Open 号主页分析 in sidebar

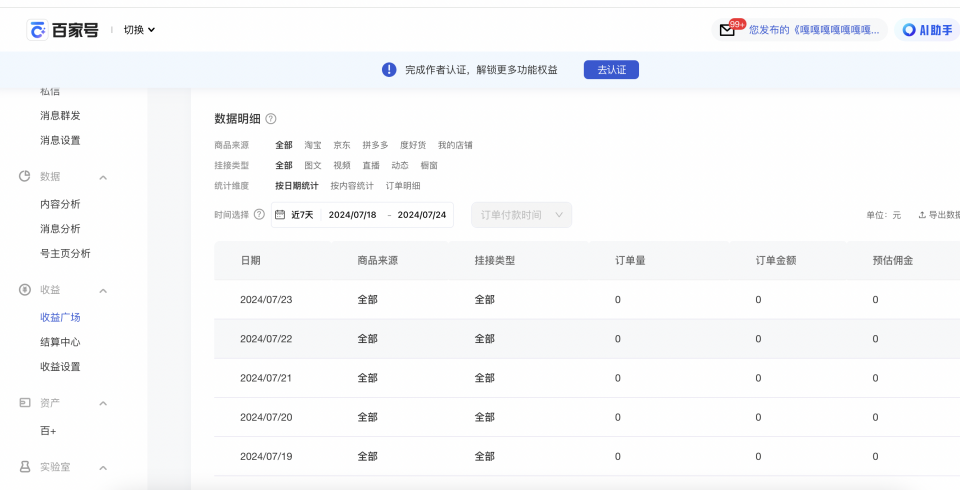pyautogui.click(x=65, y=254)
